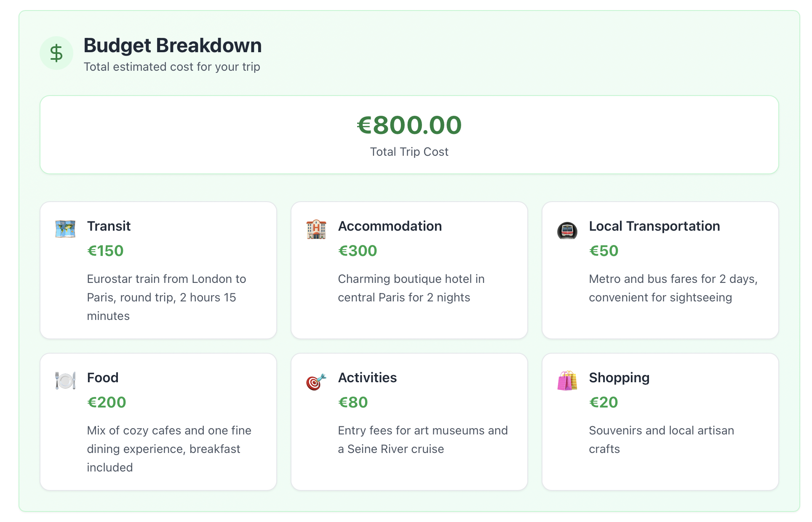
Task: Click the plate and cutlery Food icon
Action: click(x=65, y=381)
